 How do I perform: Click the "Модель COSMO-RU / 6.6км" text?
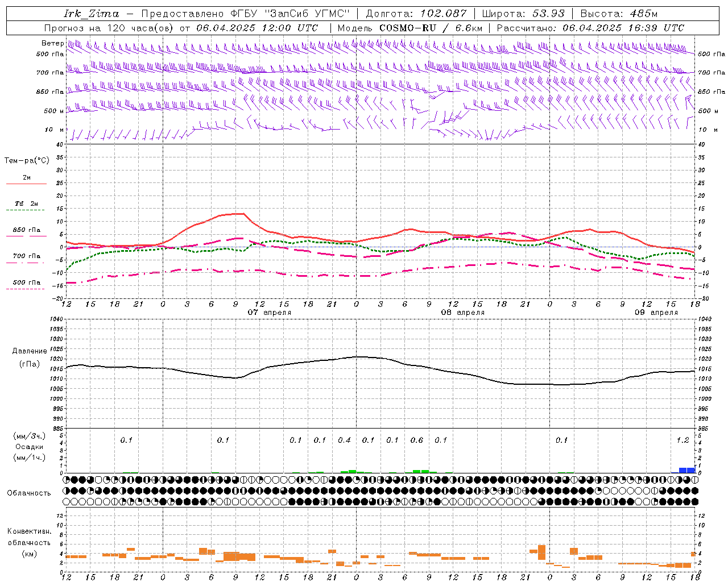409,28
